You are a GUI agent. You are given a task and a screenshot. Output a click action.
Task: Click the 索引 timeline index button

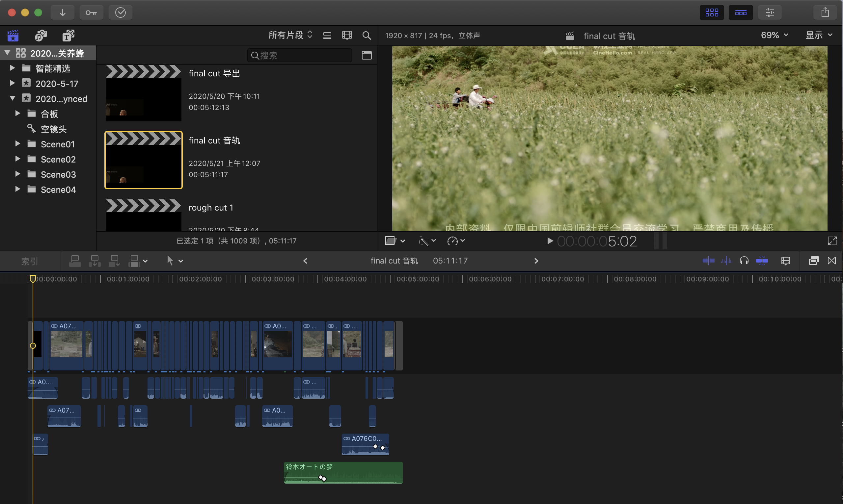pyautogui.click(x=30, y=261)
